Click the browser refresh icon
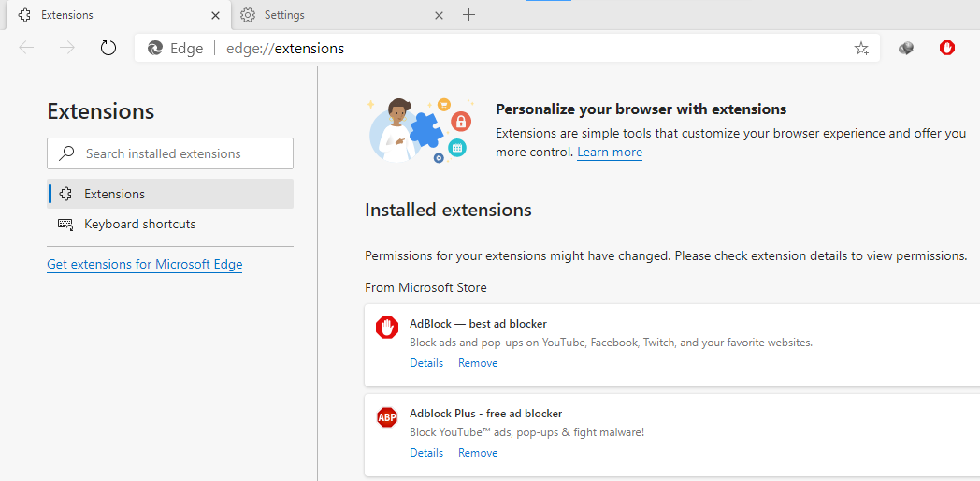This screenshot has width=980, height=481. pyautogui.click(x=108, y=48)
